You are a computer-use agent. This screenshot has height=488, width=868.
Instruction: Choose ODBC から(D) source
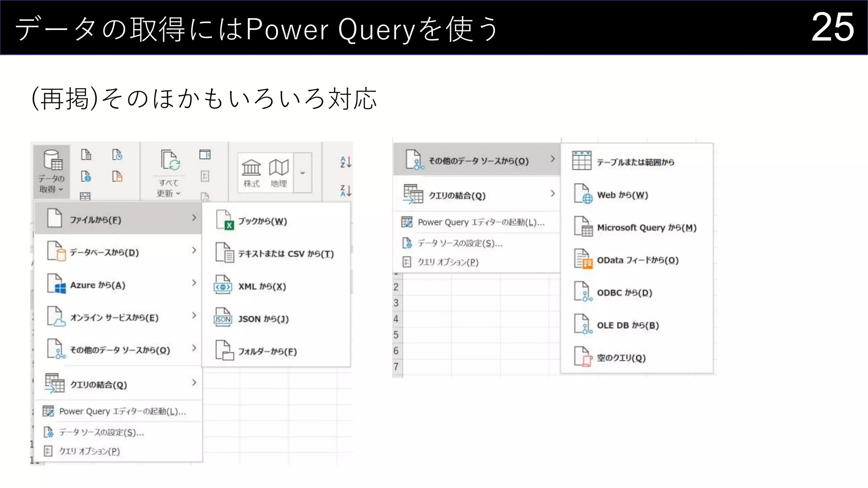click(637, 292)
